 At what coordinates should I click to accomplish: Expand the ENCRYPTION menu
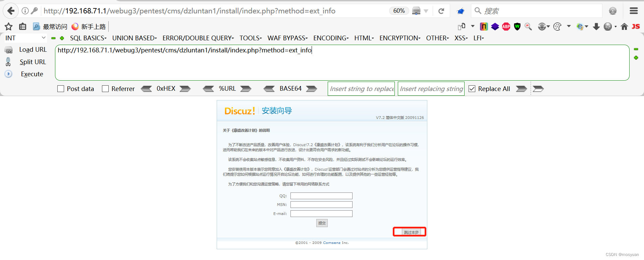tap(400, 38)
